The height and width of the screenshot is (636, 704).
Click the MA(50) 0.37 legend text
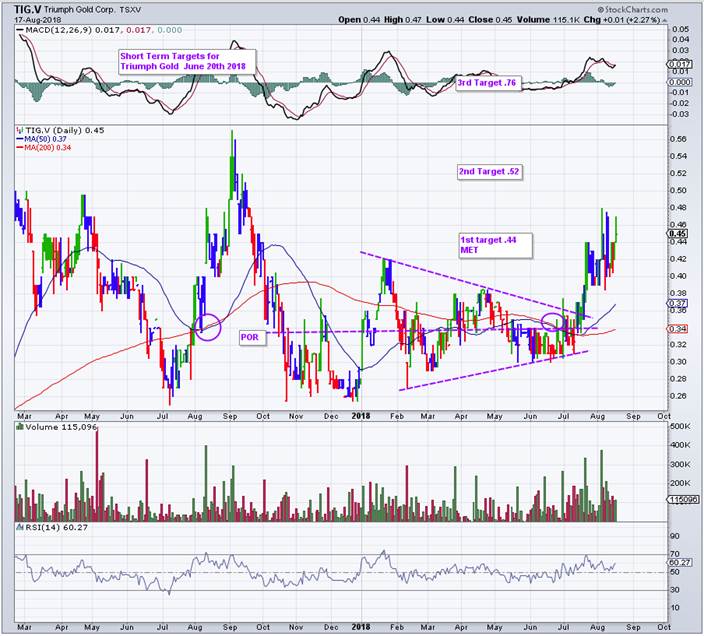click(45, 139)
